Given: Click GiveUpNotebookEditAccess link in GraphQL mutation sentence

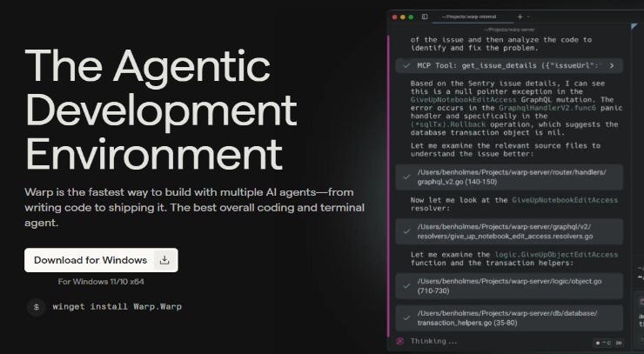Looking at the screenshot, I should click(x=464, y=100).
